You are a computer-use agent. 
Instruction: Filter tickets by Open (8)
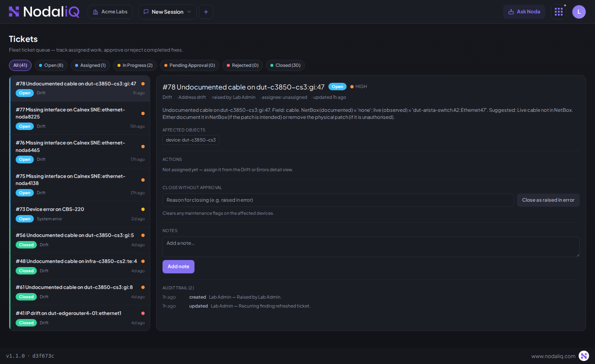51,65
